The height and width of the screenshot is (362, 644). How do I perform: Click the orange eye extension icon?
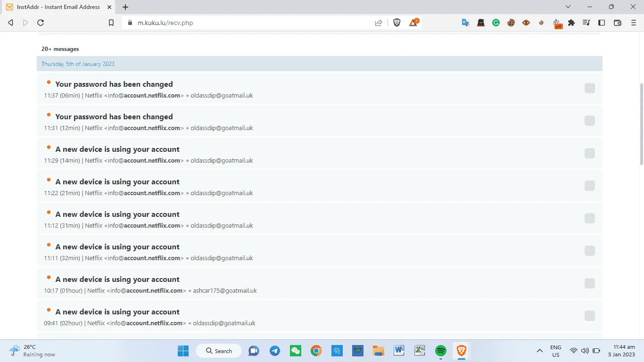526,23
